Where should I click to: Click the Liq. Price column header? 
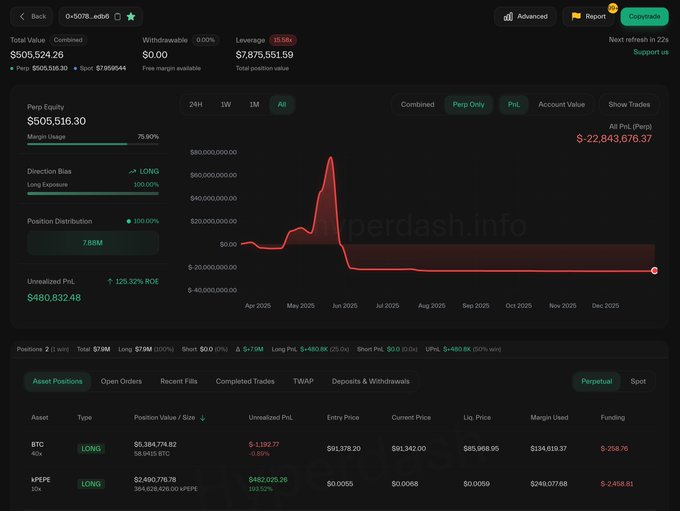click(477, 417)
